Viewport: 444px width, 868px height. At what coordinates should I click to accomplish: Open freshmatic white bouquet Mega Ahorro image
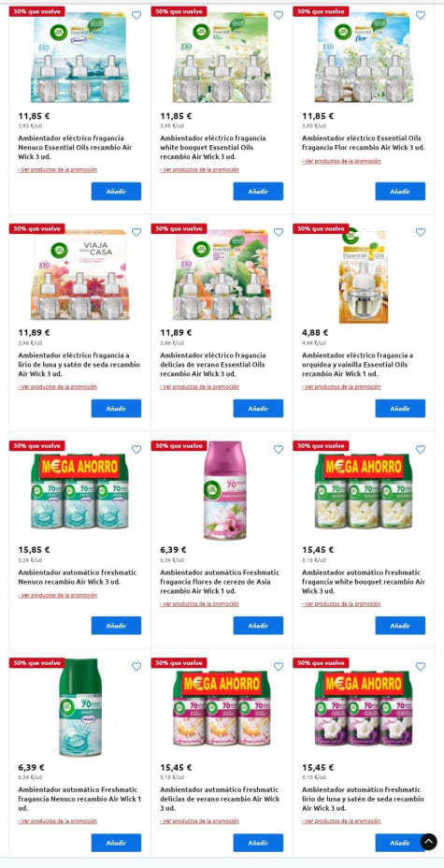[x=364, y=492]
